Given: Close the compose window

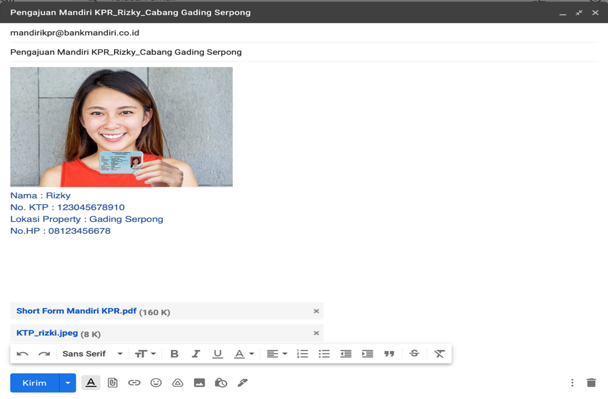Looking at the screenshot, I should [x=595, y=13].
